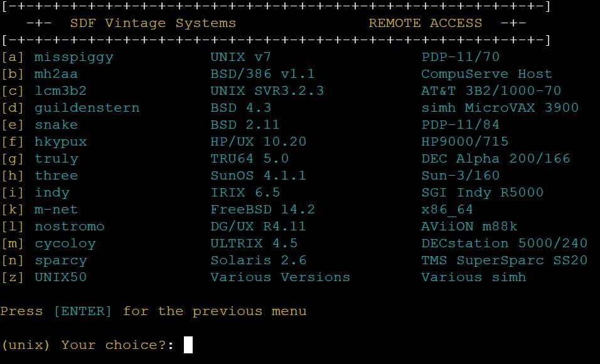Image resolution: width=600 pixels, height=364 pixels.
Task: Select the truly TRU64 entry
Action: click(56, 159)
